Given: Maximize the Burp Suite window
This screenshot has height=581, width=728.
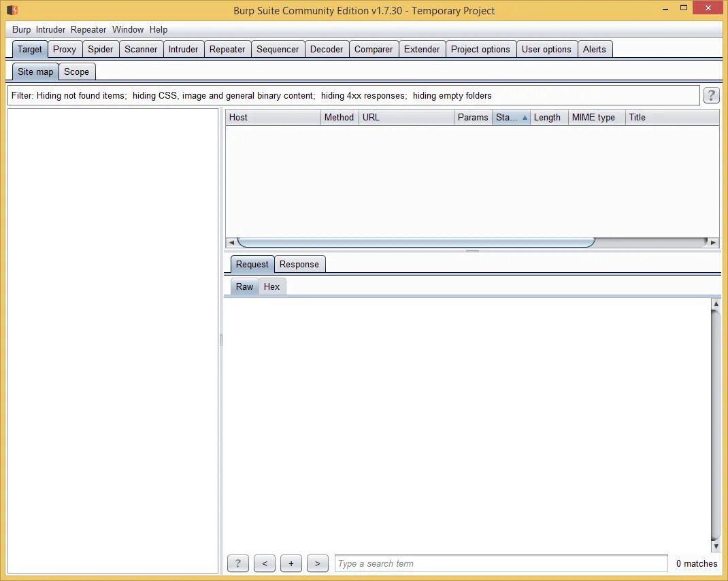Looking at the screenshot, I should coord(683,8).
